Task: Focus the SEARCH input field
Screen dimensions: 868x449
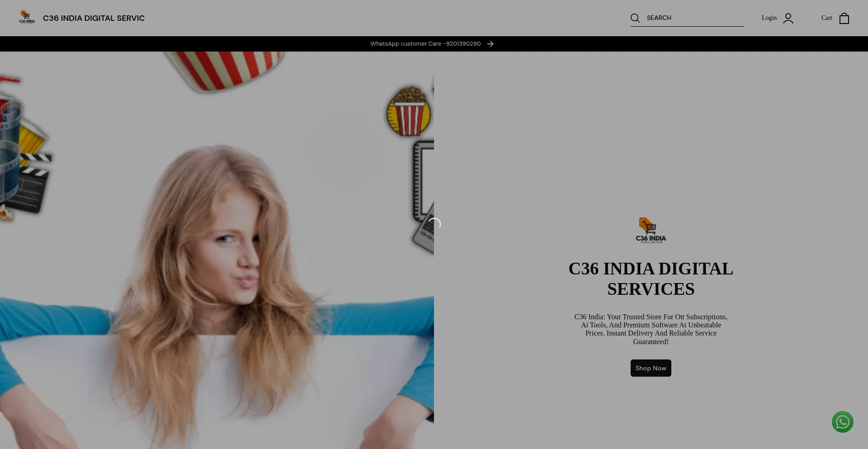Action: coord(694,18)
